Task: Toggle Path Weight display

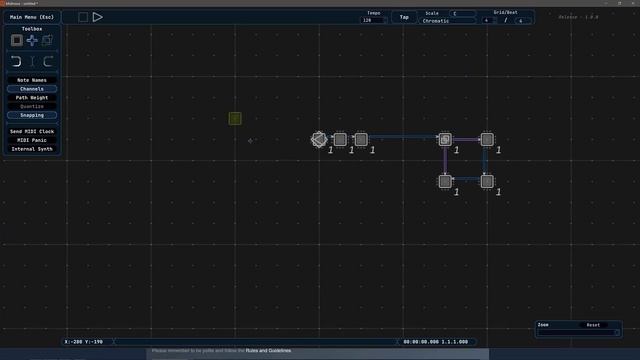Action: [32, 98]
